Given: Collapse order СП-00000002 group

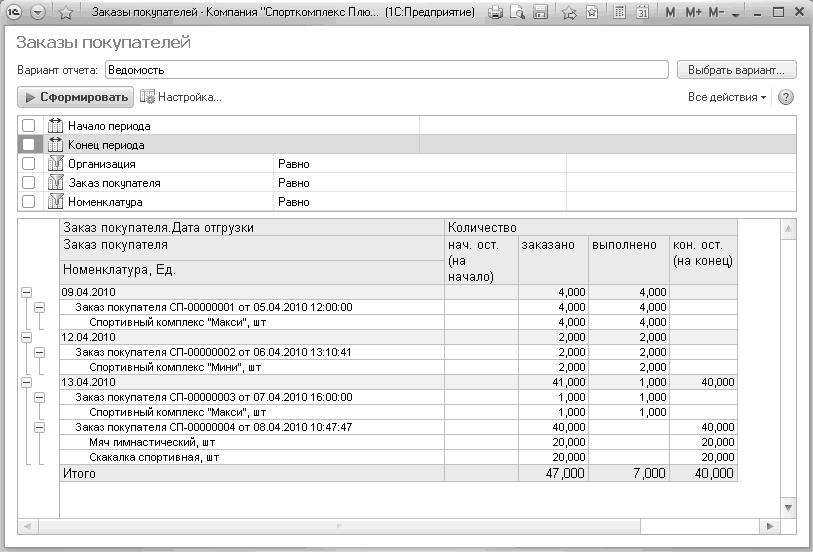Looking at the screenshot, I should coord(39,352).
